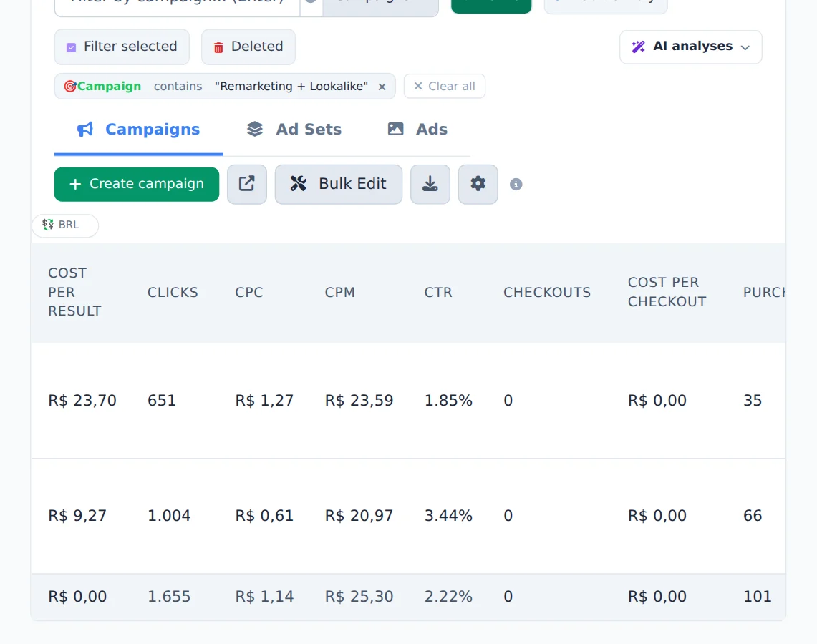The height and width of the screenshot is (644, 817).
Task: Select the R$ 1,27 CPC value
Action: [264, 400]
